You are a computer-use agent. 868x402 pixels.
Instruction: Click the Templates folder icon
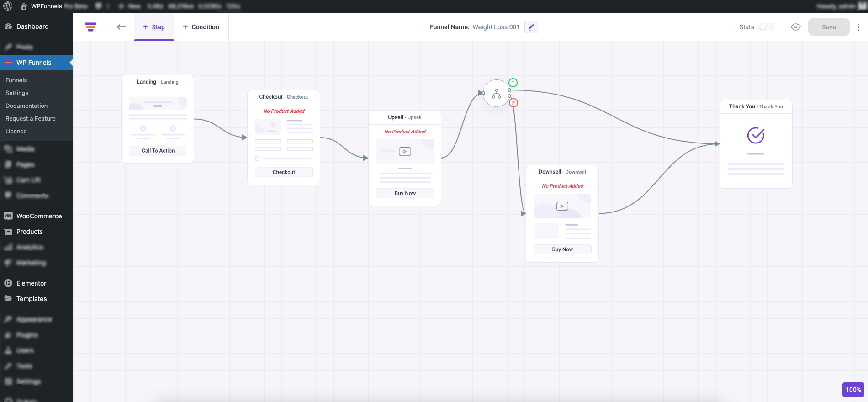pyautogui.click(x=8, y=298)
